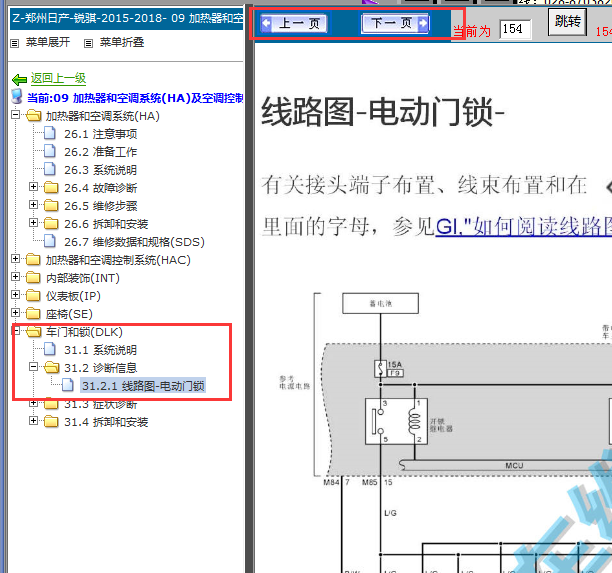Screen dimensions: 612x573
Task: Click document icon of 26.2 准备工作
Action: tap(50, 151)
